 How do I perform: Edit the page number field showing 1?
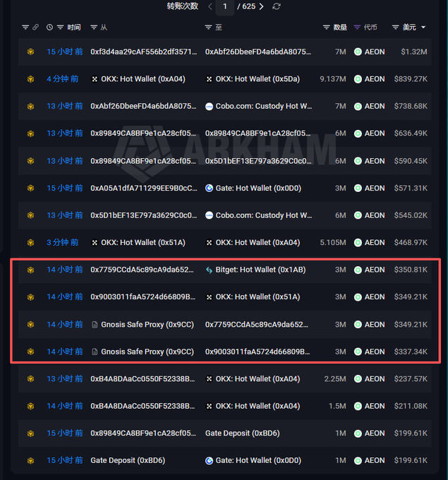click(x=225, y=6)
